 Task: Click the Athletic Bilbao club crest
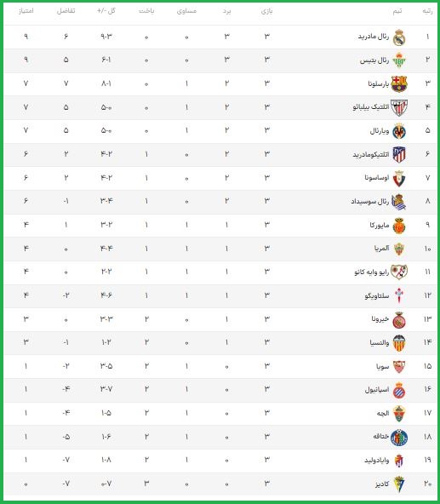click(399, 107)
